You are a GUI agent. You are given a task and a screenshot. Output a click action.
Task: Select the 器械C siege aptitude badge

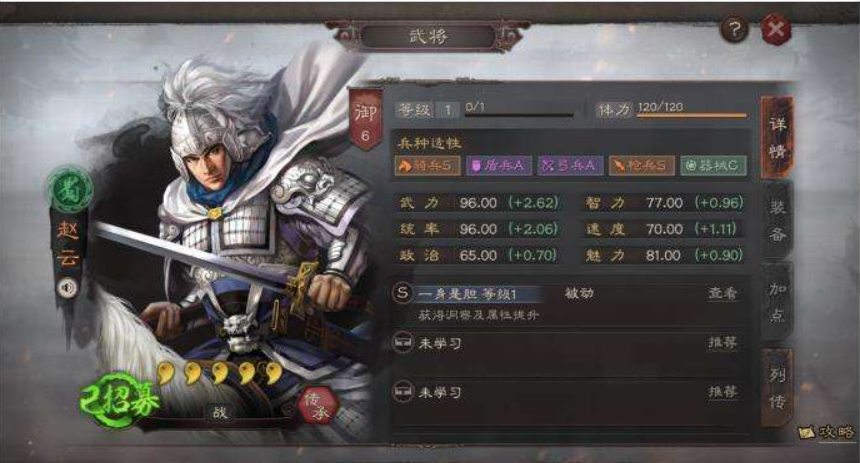[x=714, y=165]
